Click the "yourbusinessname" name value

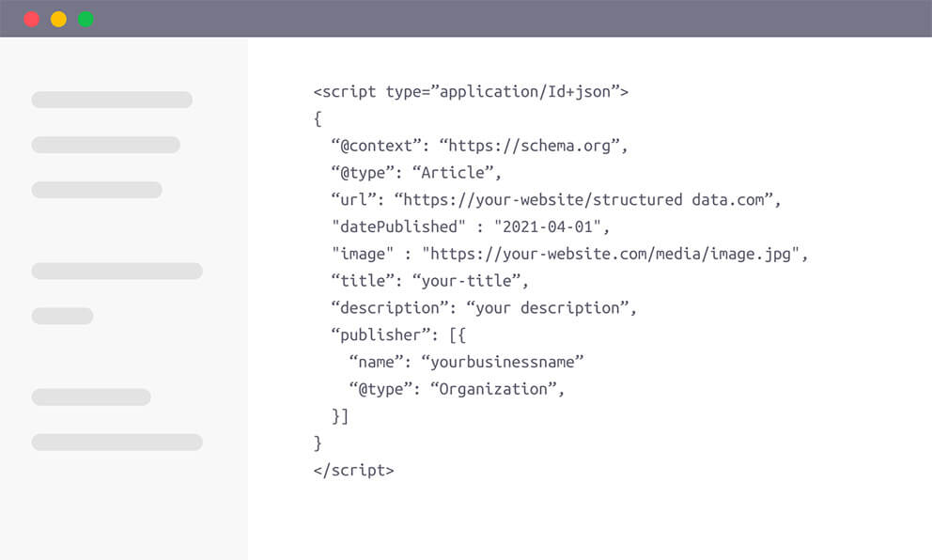click(x=503, y=362)
